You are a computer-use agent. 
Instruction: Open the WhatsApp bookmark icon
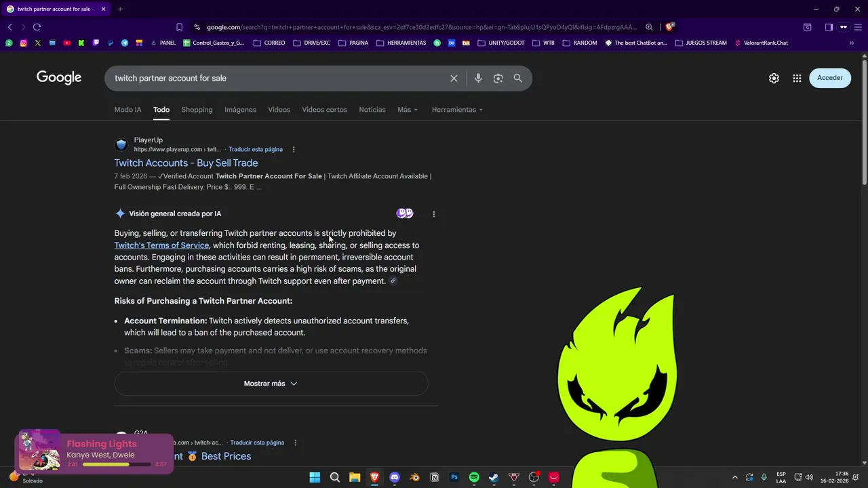[9, 43]
